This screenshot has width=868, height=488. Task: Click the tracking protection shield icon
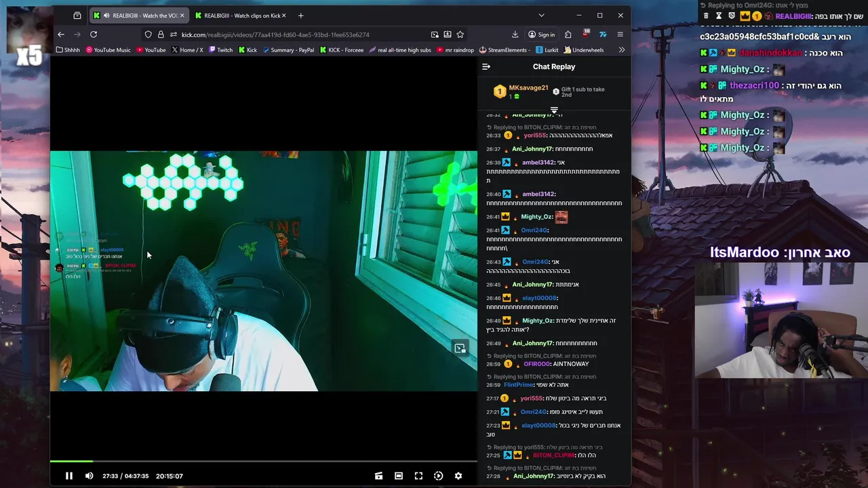pos(149,35)
